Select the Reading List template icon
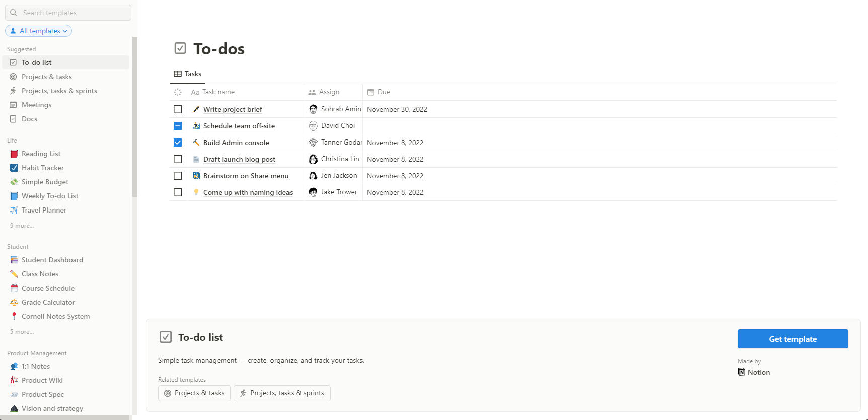 [14, 154]
